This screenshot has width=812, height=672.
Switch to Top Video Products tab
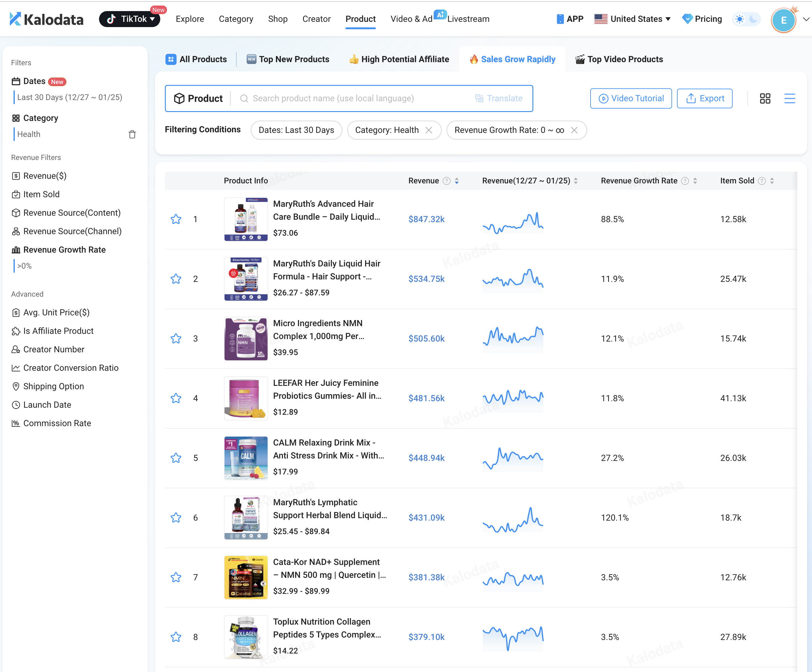(619, 59)
